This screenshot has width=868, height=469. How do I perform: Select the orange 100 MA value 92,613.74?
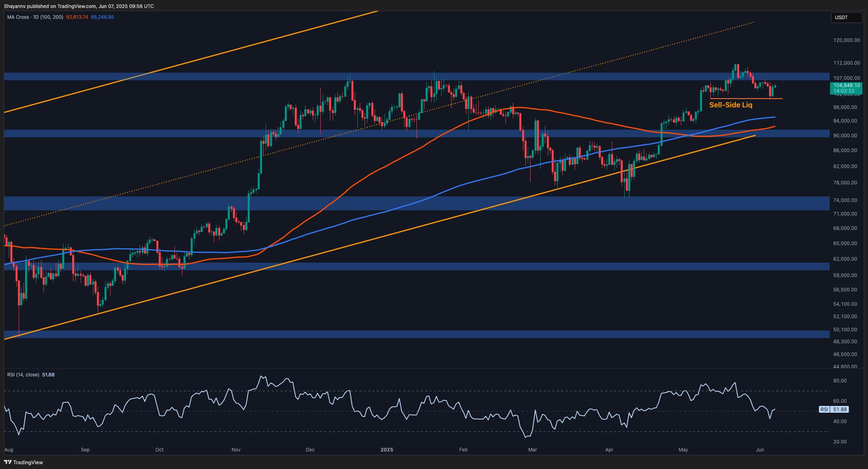[77, 17]
